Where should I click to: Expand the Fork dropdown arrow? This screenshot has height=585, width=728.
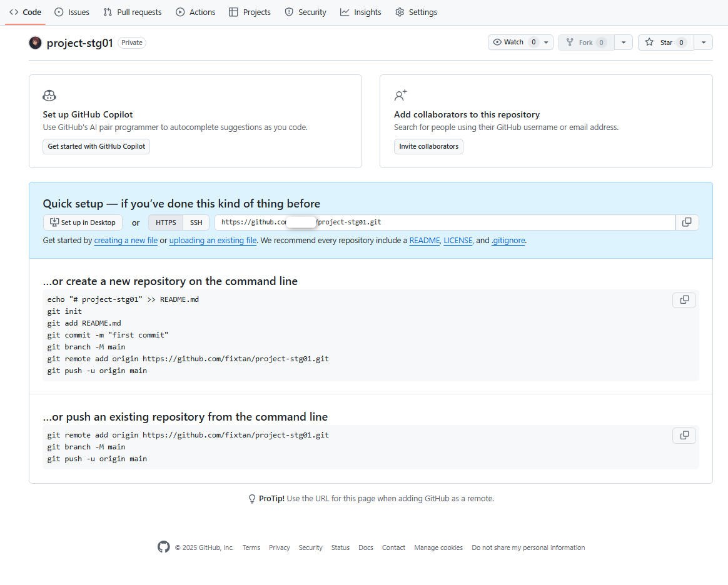click(x=623, y=42)
